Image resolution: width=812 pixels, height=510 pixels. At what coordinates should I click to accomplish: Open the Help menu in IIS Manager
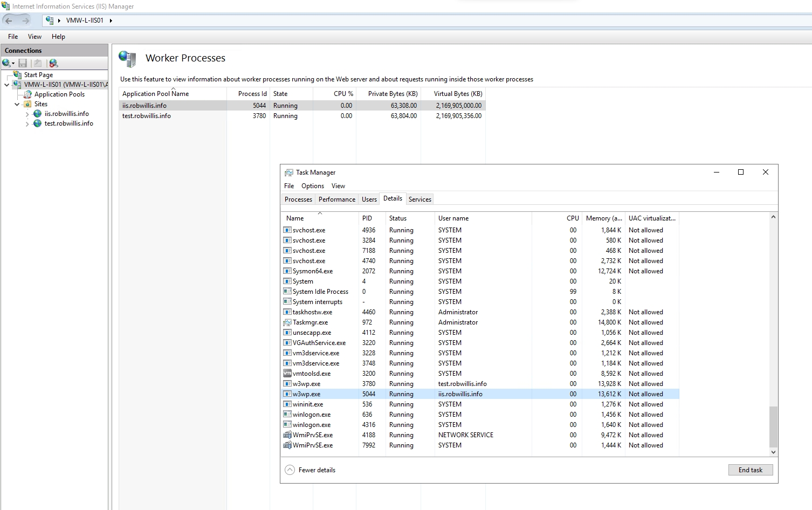coord(58,37)
